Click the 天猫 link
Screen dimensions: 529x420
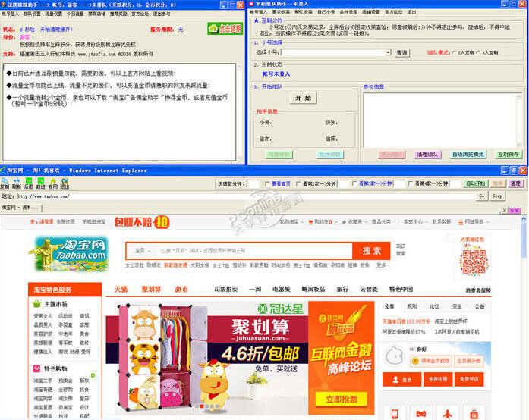click(121, 289)
